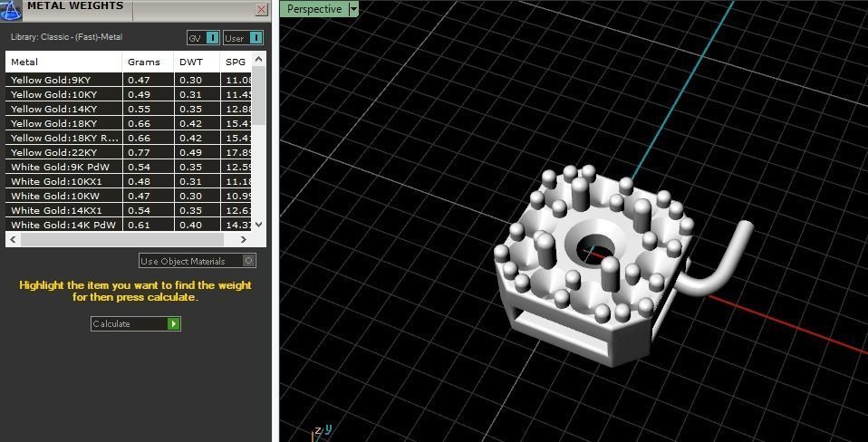Select the Yellow Gold:9KY row
The height and width of the screenshot is (442, 868).
click(129, 80)
